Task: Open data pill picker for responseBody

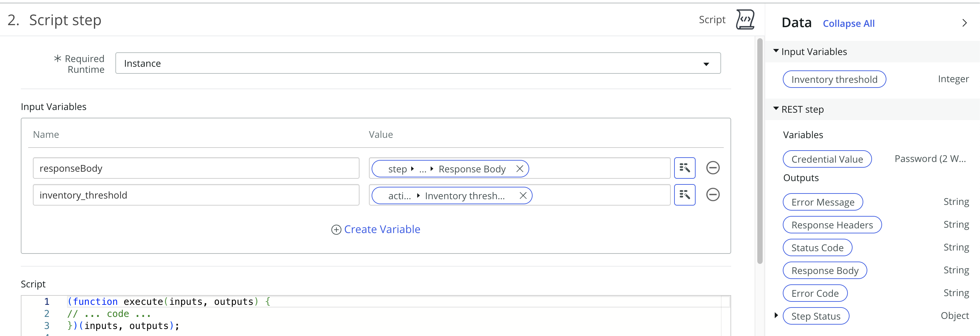Action: coord(685,168)
